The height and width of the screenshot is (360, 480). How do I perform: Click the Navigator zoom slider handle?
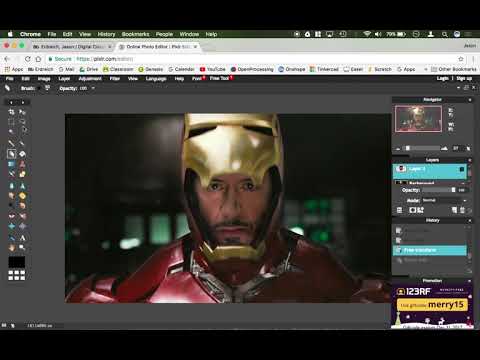[408, 148]
